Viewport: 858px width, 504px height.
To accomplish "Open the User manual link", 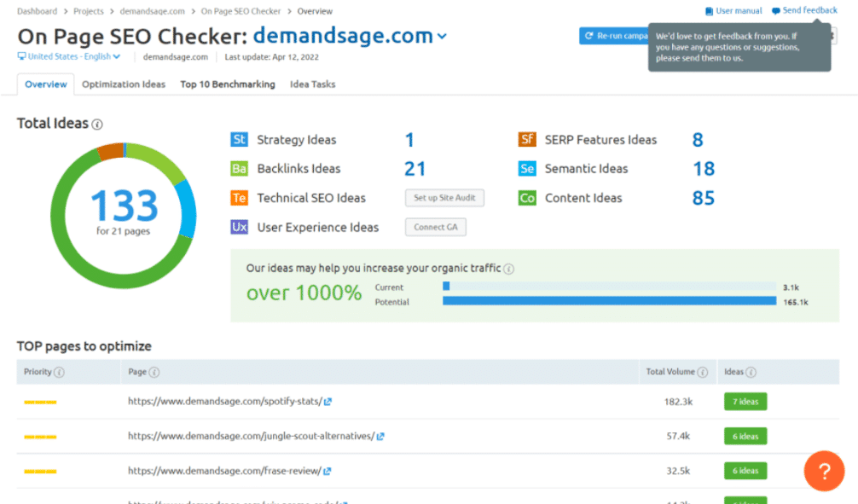I will [x=739, y=11].
